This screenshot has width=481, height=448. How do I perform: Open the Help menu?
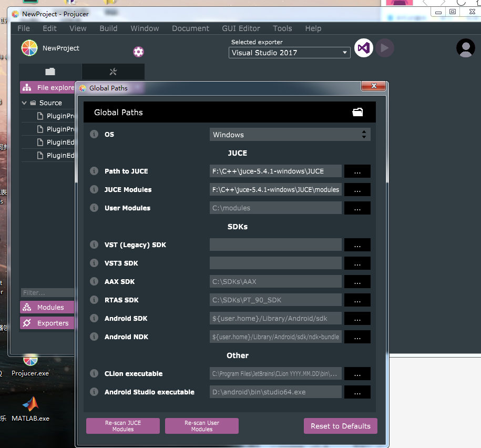(x=313, y=28)
